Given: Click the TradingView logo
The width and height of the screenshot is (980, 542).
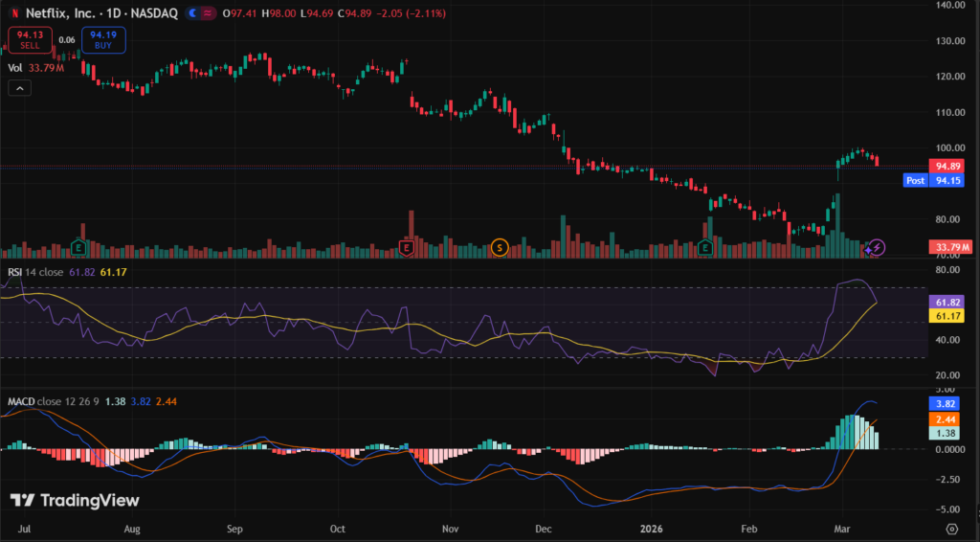Looking at the screenshot, I should click(x=75, y=500).
